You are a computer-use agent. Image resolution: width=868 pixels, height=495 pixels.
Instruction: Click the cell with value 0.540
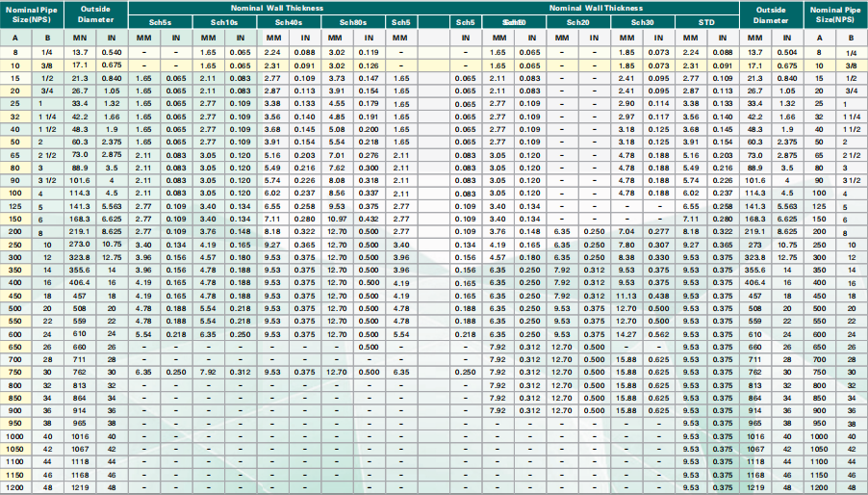(x=112, y=51)
